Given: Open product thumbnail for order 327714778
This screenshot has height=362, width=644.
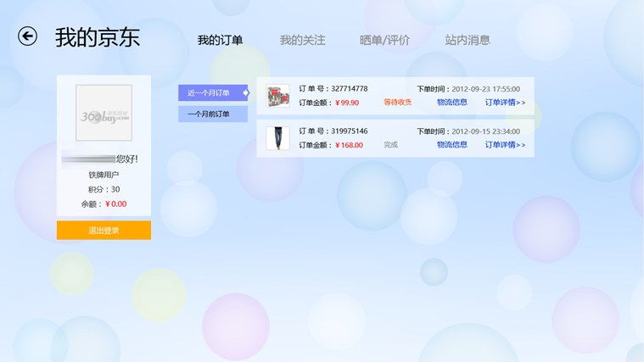Looking at the screenshot, I should [277, 96].
